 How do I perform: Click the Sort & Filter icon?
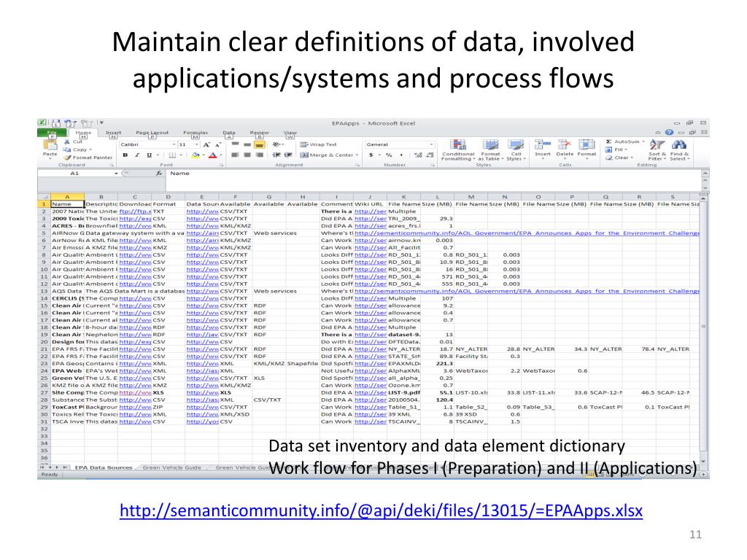[657, 145]
